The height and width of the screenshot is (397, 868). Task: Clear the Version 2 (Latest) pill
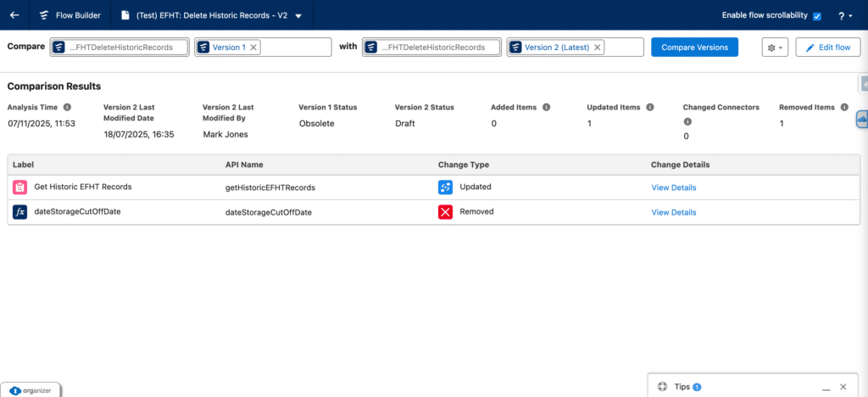(x=598, y=48)
